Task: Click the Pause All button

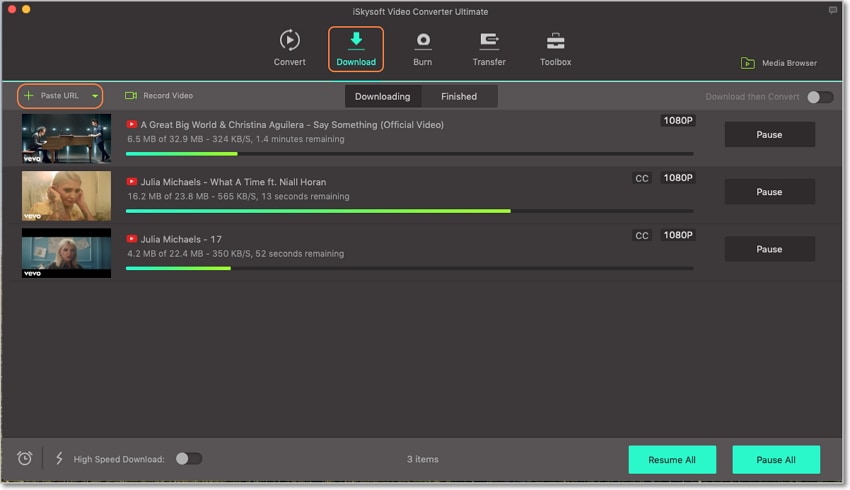Action: tap(776, 460)
